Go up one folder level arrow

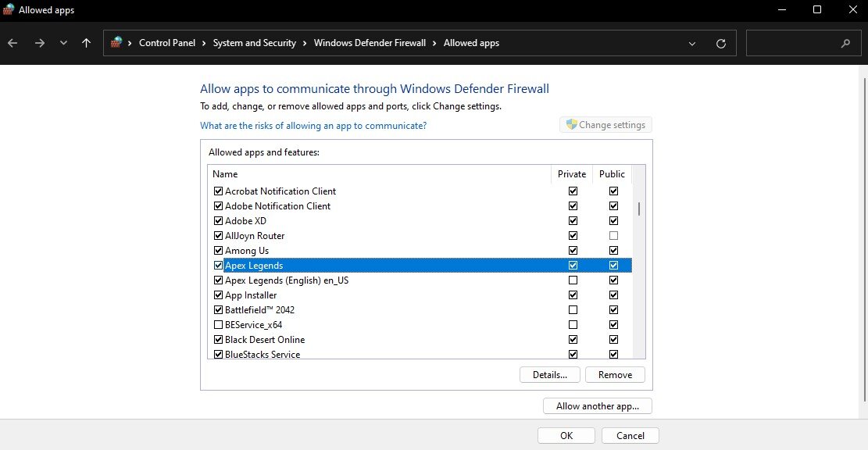[86, 44]
